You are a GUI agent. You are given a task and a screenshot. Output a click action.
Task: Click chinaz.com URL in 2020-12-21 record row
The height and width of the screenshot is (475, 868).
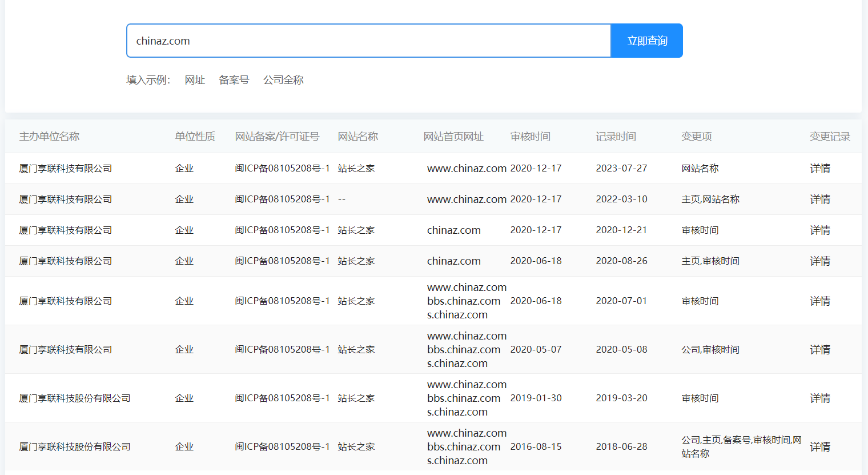click(x=454, y=230)
